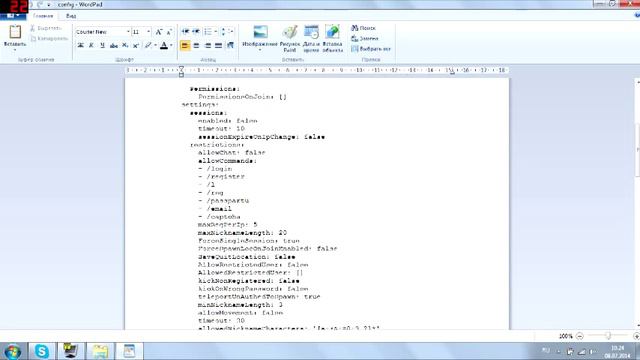Select Align text right
This screenshot has width=640, height=360.
pyautogui.click(x=208, y=45)
